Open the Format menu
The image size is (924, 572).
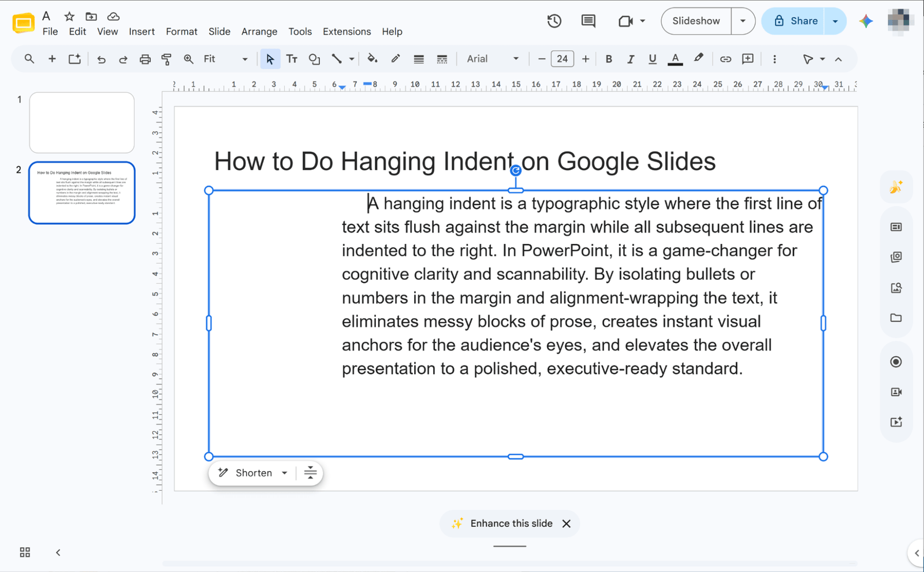[181, 32]
